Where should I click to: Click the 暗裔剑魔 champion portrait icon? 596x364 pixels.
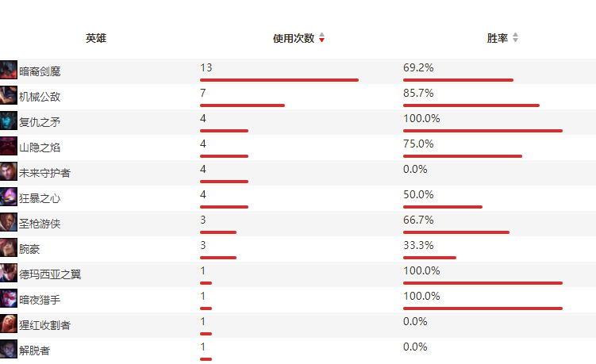click(x=9, y=70)
